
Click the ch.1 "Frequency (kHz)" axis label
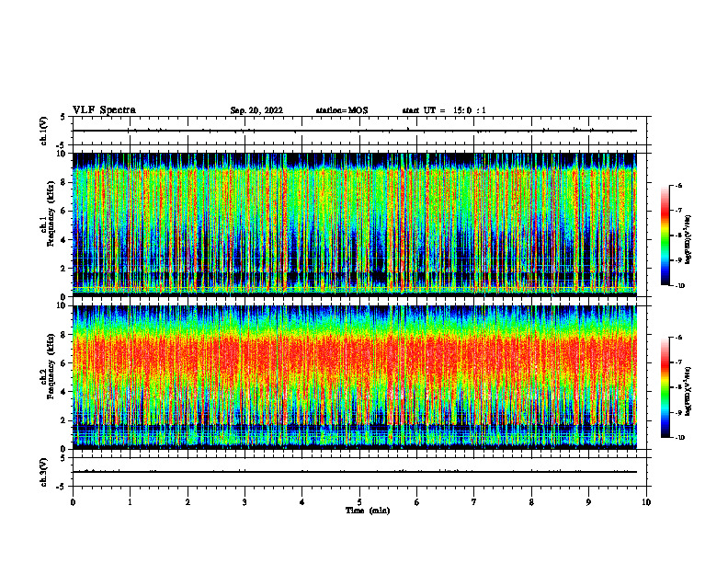pyautogui.click(x=51, y=213)
